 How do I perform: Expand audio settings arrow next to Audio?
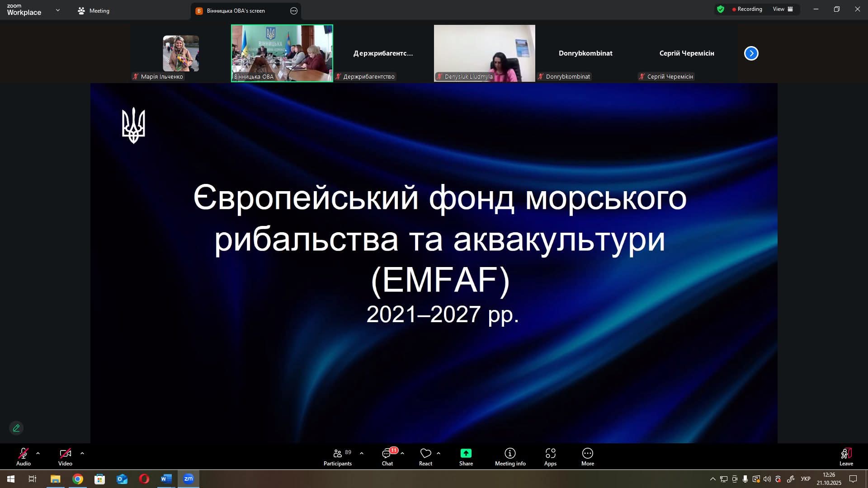tap(38, 453)
